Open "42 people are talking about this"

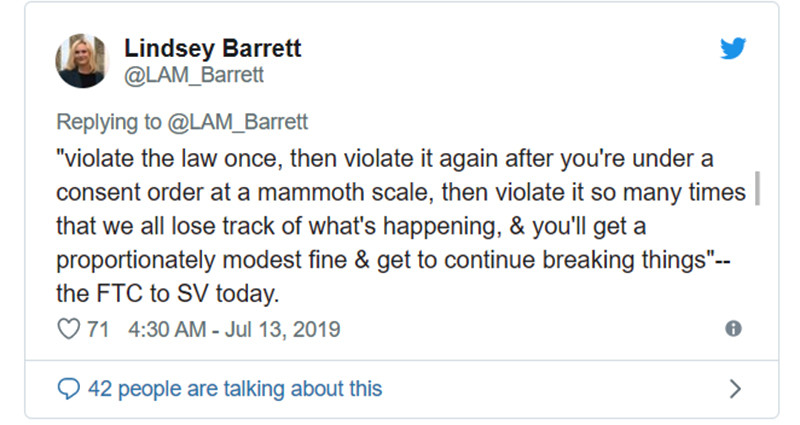click(235, 388)
